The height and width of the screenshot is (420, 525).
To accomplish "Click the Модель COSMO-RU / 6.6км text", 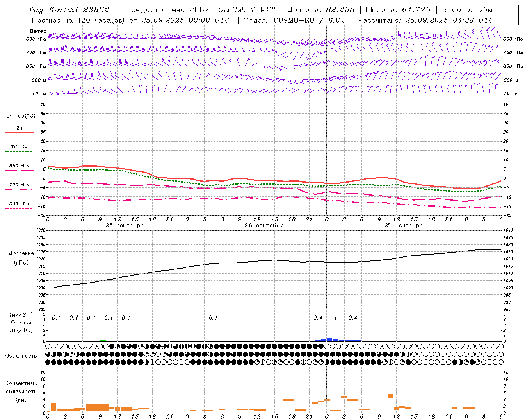I will (x=295, y=20).
